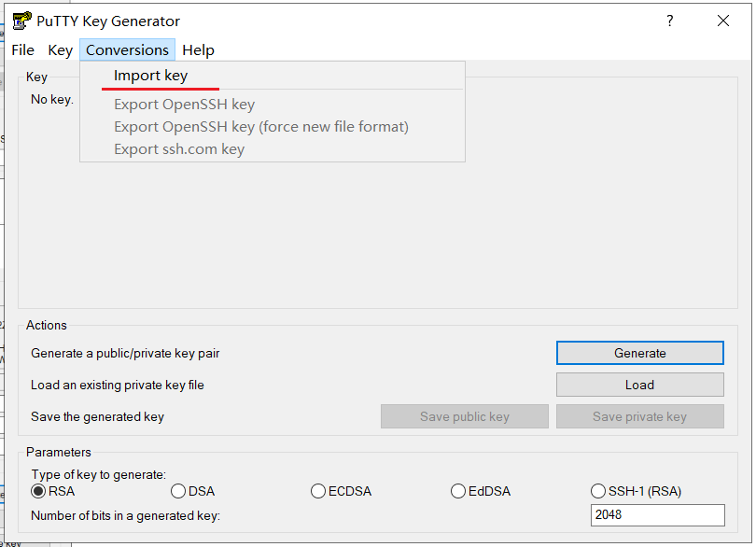The height and width of the screenshot is (547, 756).
Task: Click the Parameters group label
Action: click(59, 452)
